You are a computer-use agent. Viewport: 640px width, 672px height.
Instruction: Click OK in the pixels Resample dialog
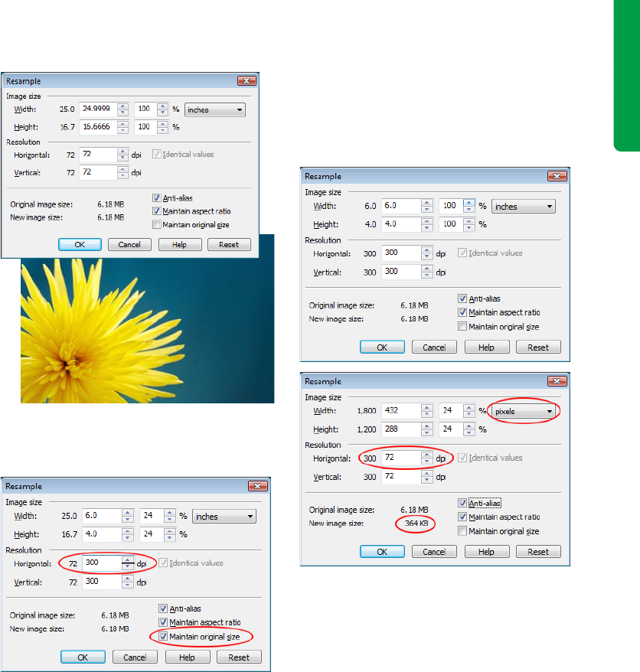(x=382, y=552)
